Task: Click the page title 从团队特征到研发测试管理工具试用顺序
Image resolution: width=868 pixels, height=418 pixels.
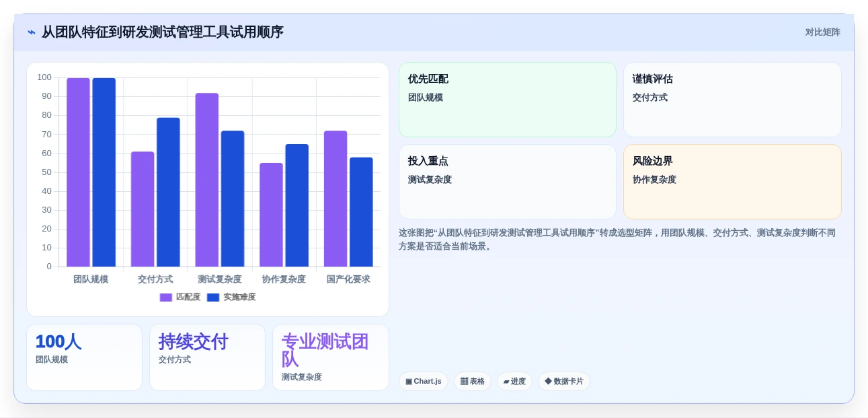Action: [x=163, y=32]
